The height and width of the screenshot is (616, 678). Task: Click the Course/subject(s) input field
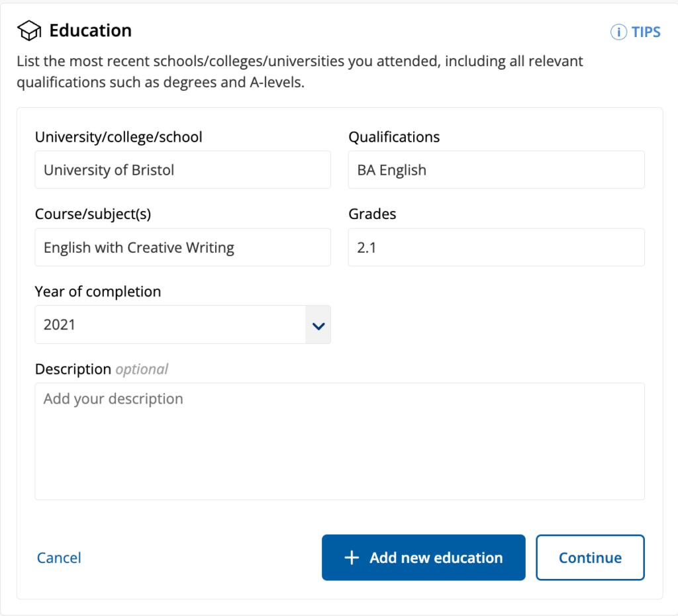(x=183, y=247)
